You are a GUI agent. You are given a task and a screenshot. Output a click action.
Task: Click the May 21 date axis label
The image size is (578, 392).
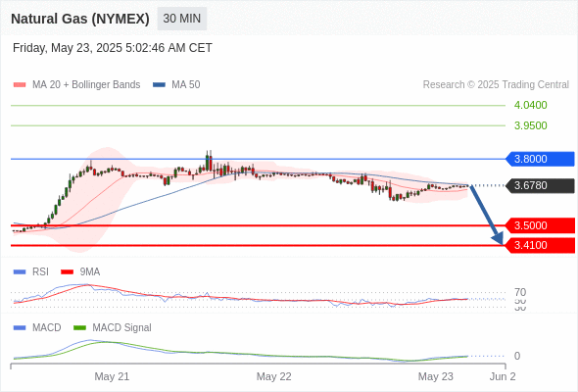tap(112, 376)
